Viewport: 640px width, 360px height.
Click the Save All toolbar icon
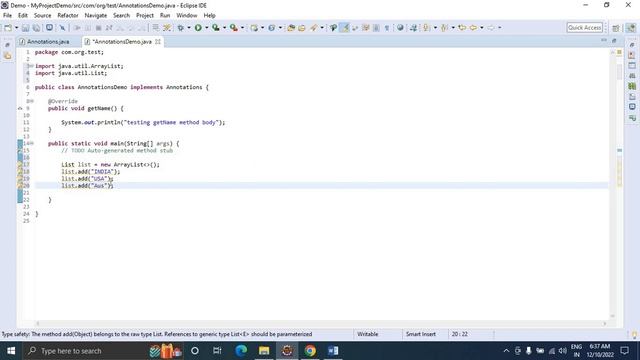(36, 28)
